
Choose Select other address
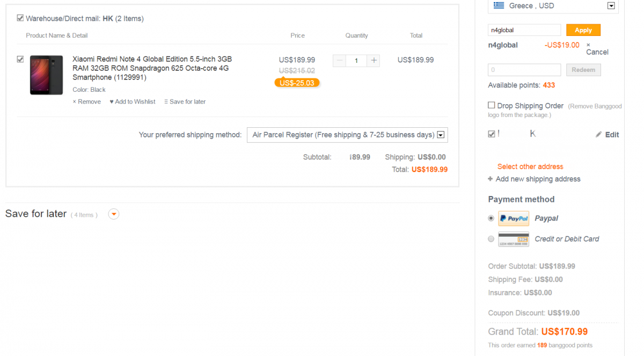coord(530,166)
